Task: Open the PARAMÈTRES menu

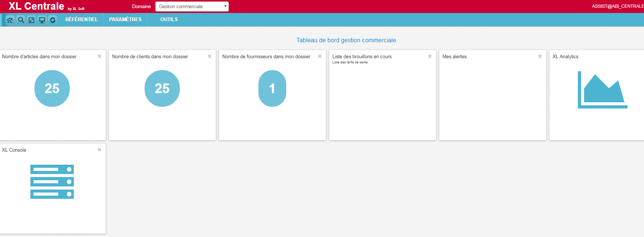Action: point(125,20)
